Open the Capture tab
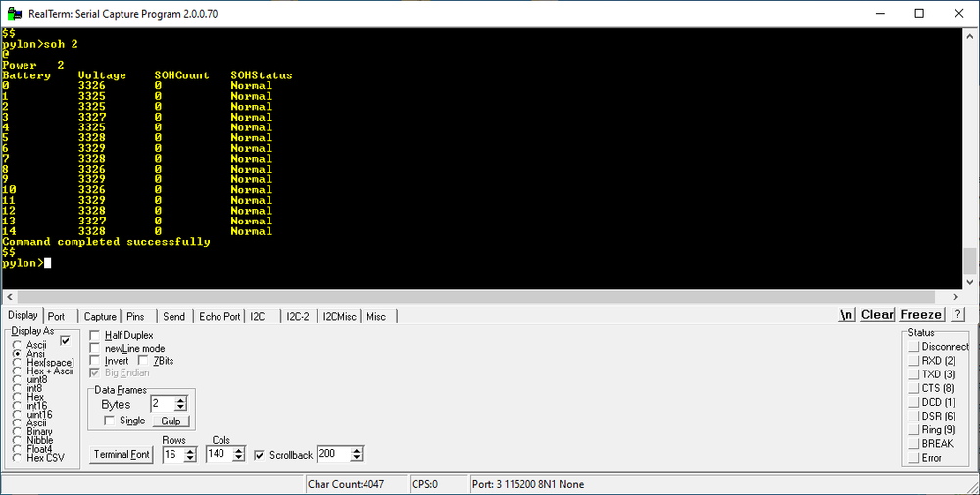The height and width of the screenshot is (495, 980). pyautogui.click(x=100, y=317)
